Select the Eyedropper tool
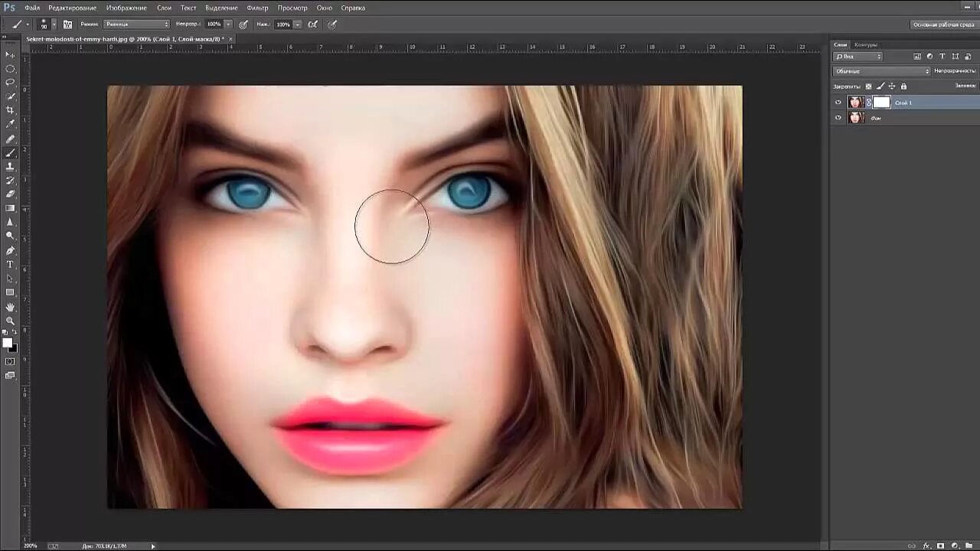The image size is (980, 551). [10, 124]
